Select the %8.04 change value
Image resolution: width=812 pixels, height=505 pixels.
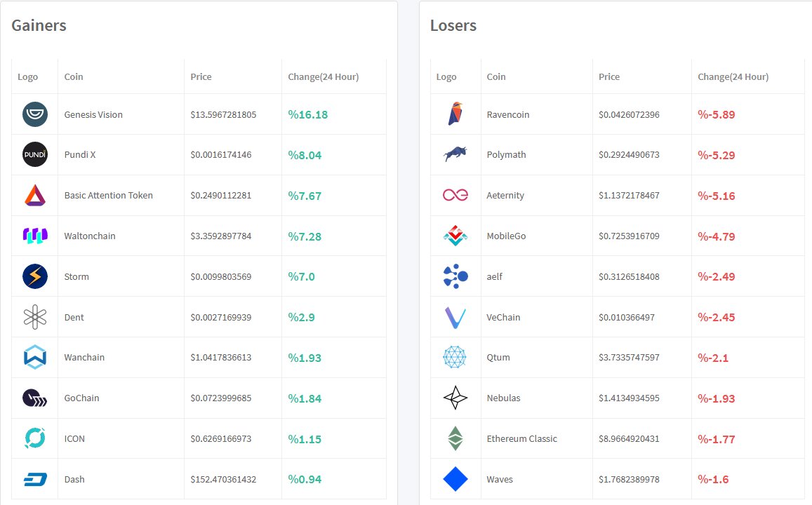coord(305,155)
